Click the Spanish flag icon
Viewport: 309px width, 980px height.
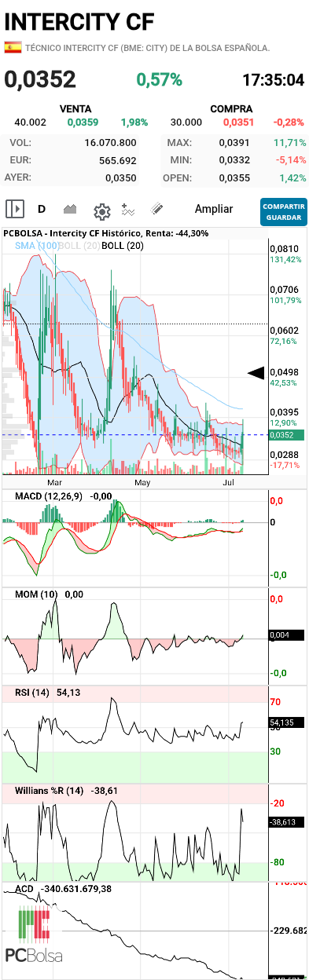13,48
